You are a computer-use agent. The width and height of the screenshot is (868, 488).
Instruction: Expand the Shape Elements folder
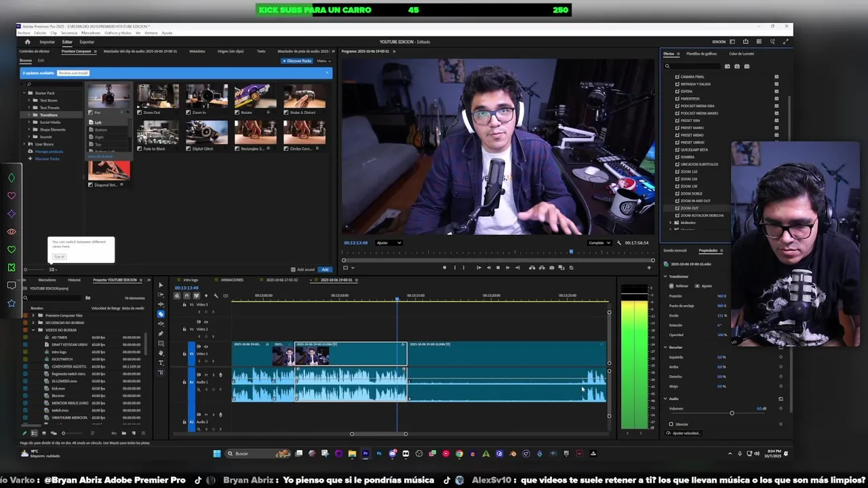pyautogui.click(x=31, y=129)
